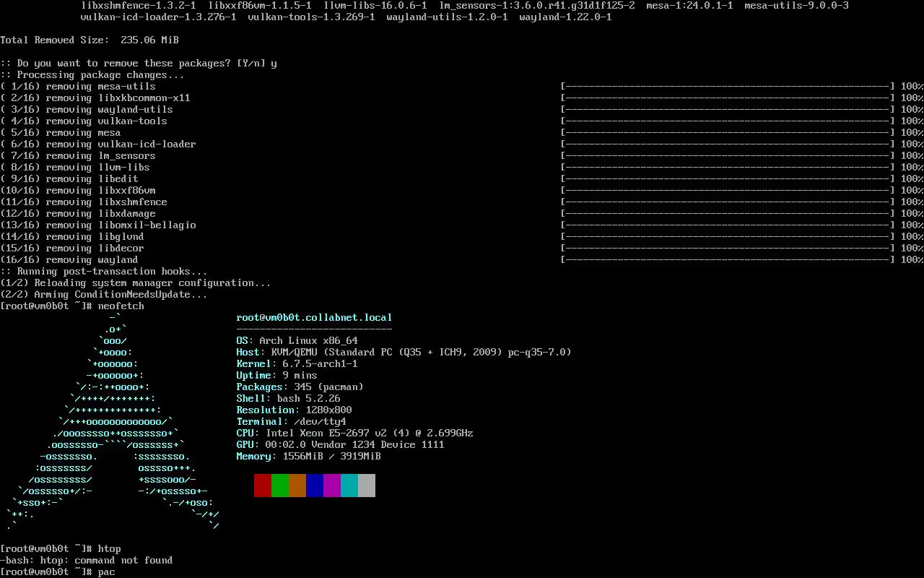Click 'root@vm0b0t.collabnet.local' neofetch title

point(314,318)
